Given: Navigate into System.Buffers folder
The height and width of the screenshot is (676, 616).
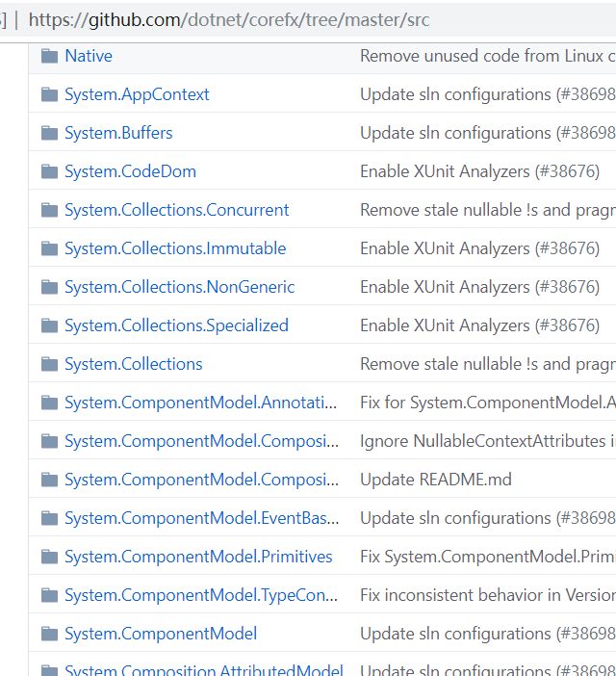Looking at the screenshot, I should click(118, 133).
